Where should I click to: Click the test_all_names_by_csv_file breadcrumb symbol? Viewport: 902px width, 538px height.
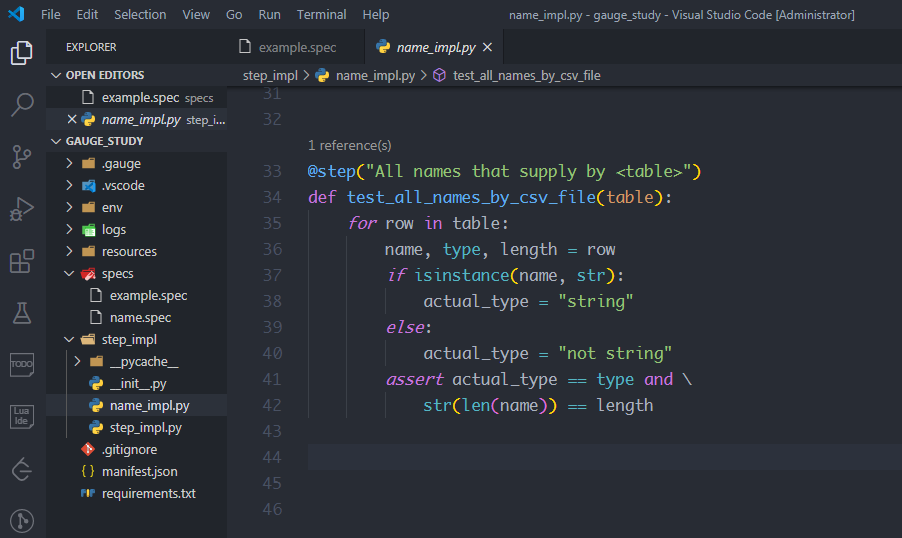click(x=526, y=75)
